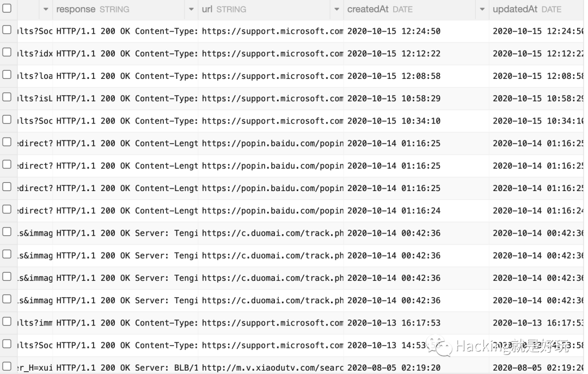Click the cell starting with 'ilts?idx'
This screenshot has width=588, height=374.
click(35, 54)
